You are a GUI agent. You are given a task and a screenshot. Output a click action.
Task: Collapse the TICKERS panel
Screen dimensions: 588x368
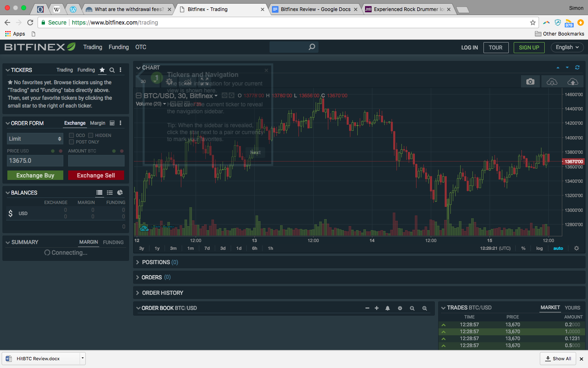pyautogui.click(x=8, y=70)
